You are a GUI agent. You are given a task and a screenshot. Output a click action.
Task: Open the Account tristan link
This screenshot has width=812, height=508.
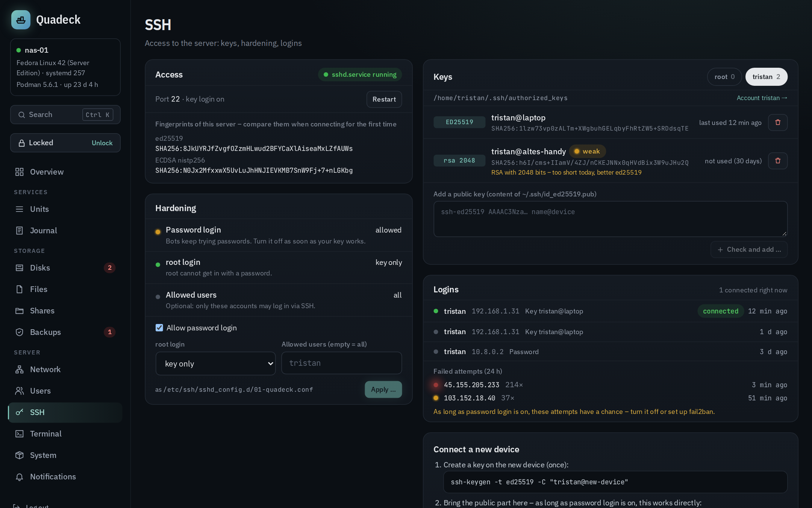coord(762,98)
